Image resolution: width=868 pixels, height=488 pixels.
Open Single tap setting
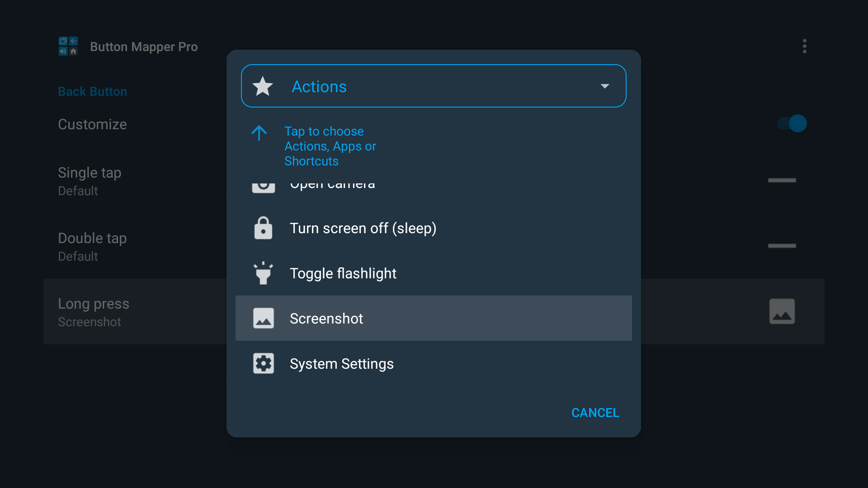point(90,181)
